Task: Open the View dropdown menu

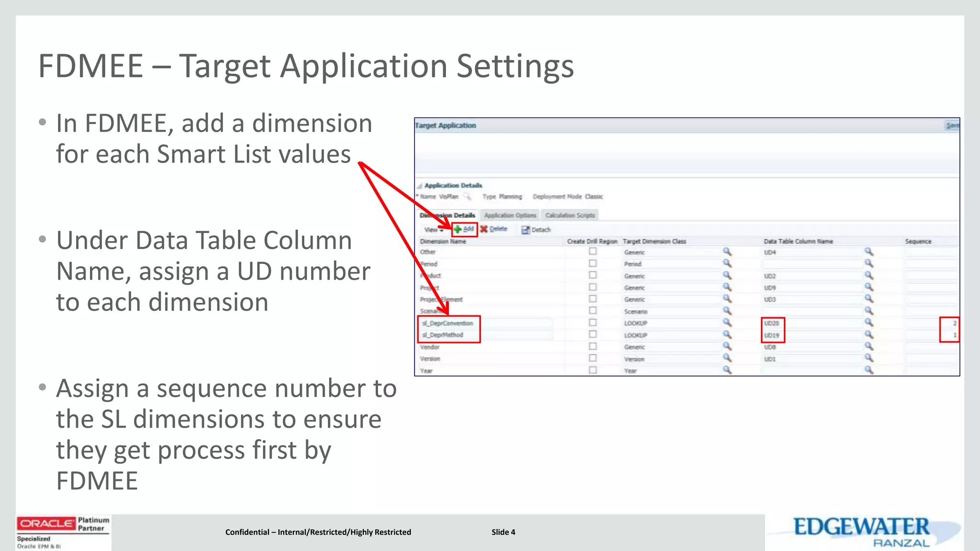Action: (x=434, y=230)
